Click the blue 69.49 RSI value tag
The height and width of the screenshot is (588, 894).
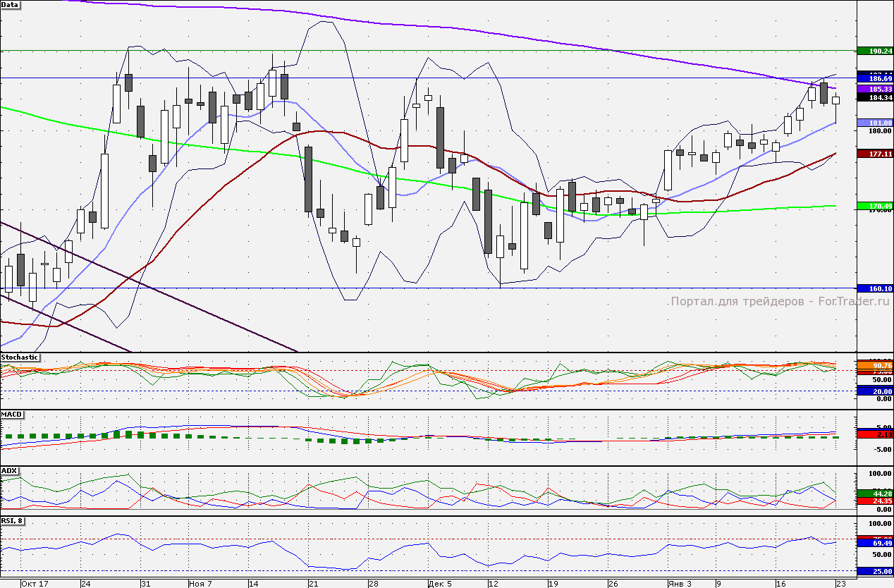(x=875, y=544)
